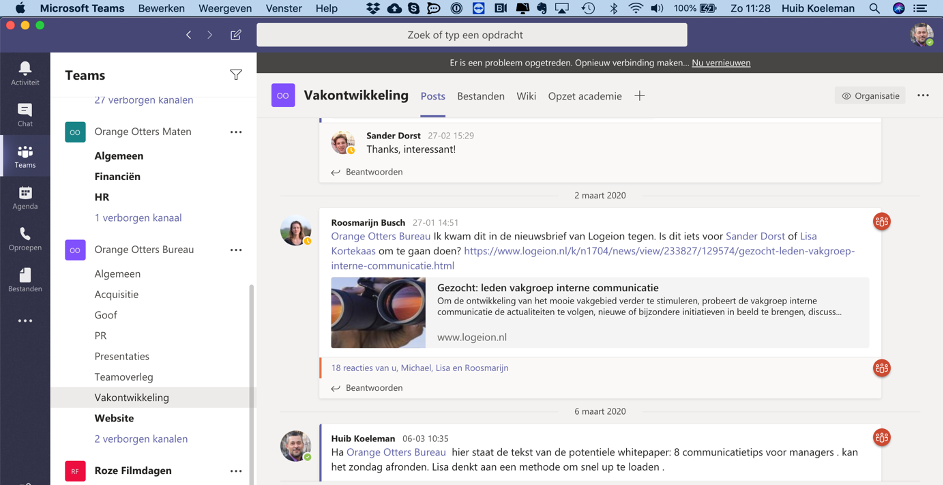Viewport: 943px width, 485px height.
Task: Click the filter teams funnel icon
Action: coord(236,75)
